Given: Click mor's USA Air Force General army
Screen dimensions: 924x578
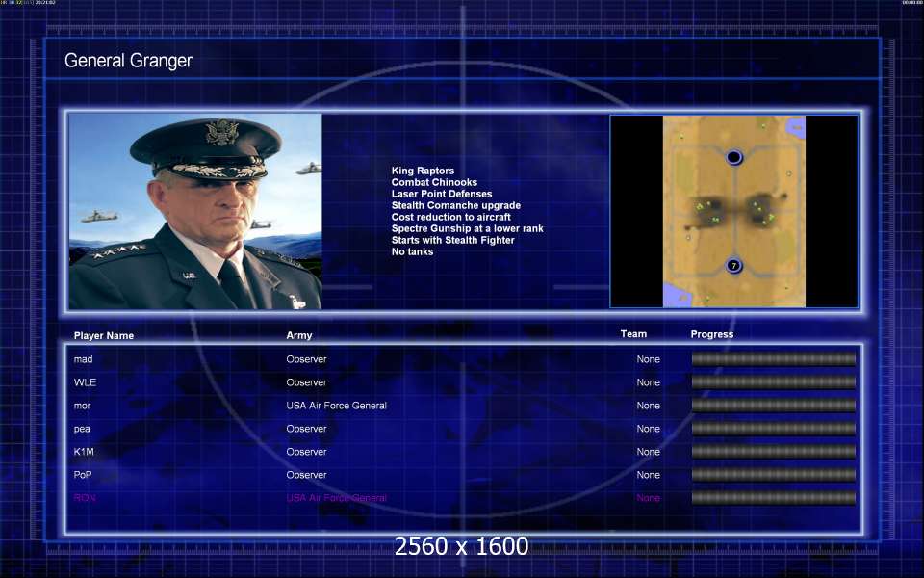Looking at the screenshot, I should [x=337, y=406].
